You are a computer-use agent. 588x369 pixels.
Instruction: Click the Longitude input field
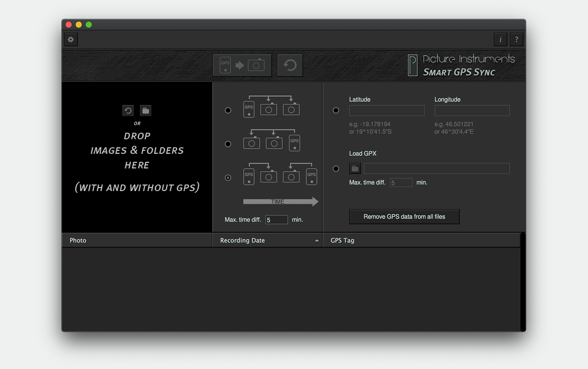pos(472,110)
